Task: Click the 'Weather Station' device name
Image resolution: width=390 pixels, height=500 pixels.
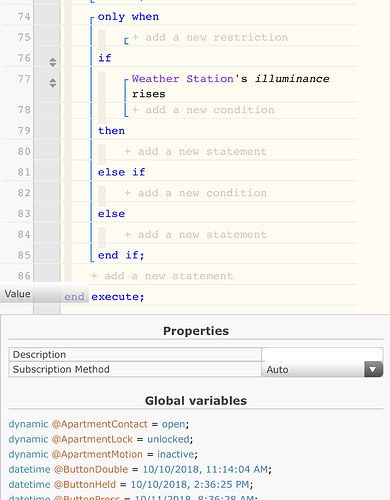Action: pos(183,79)
